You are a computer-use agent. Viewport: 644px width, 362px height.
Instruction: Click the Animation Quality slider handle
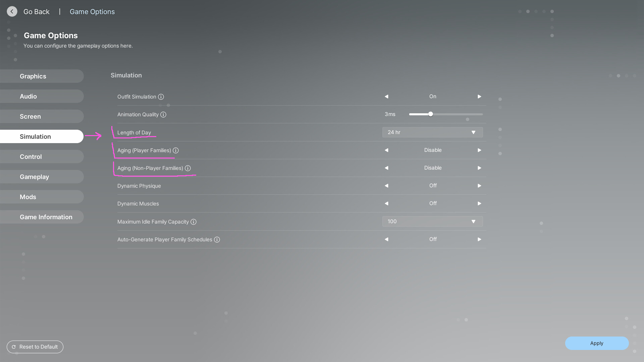[x=431, y=114]
